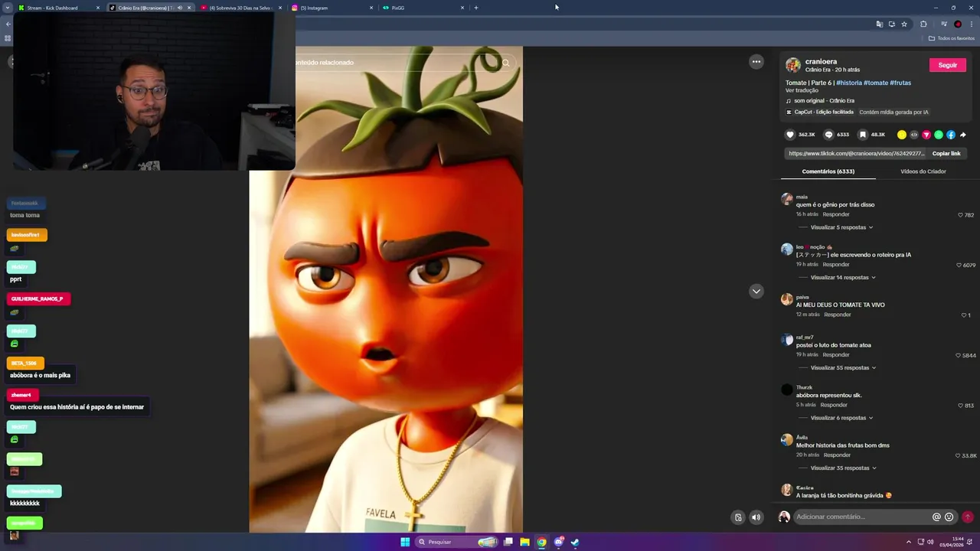The image size is (980, 551).
Task: Open Discord from taskbar
Action: [558, 542]
